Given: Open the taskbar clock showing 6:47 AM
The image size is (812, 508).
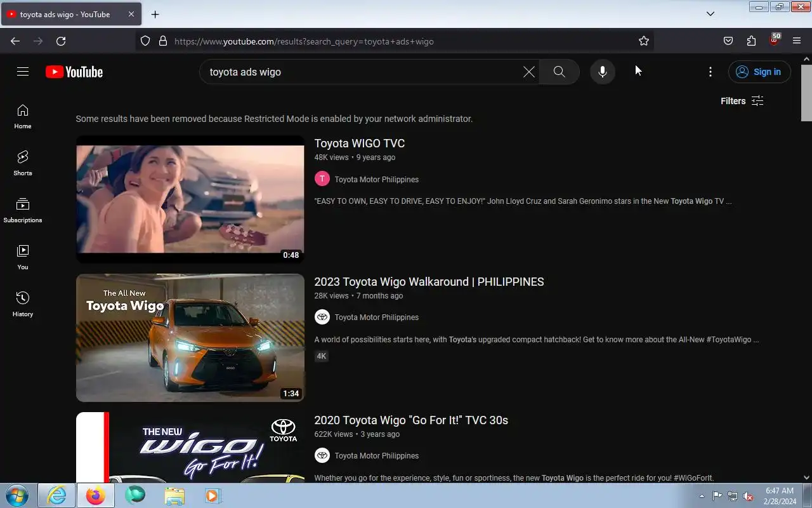Looking at the screenshot, I should [780, 496].
